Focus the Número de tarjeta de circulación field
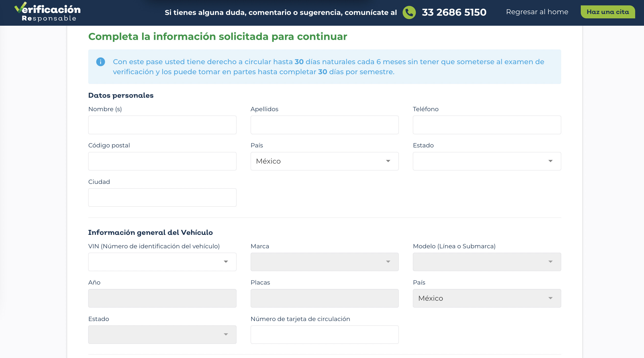 324,334
